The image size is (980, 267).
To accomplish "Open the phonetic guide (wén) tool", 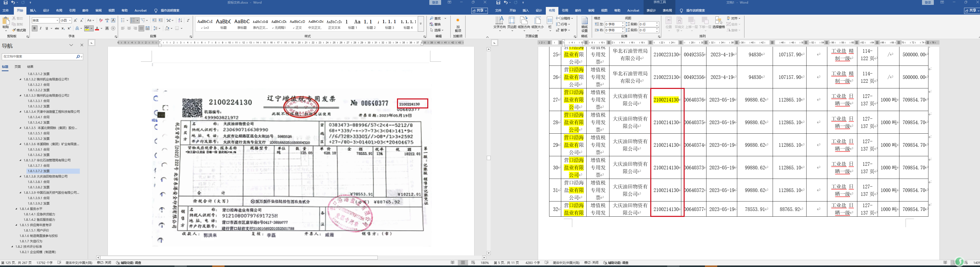I will point(107,20).
